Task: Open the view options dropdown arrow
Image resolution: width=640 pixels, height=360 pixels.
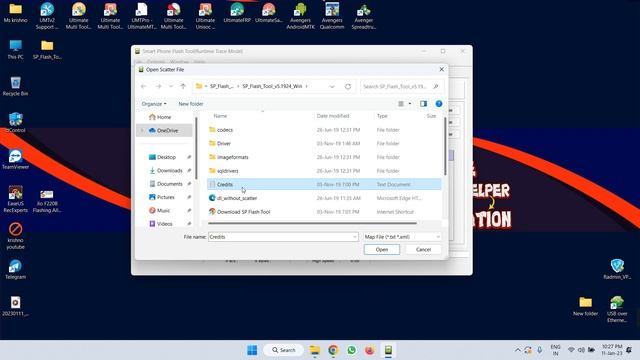Action: 410,104
